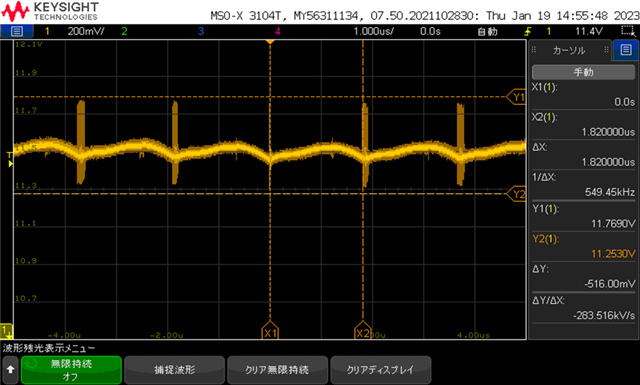
Task: Click the 1.000us/ timebase value
Action: coord(373,31)
